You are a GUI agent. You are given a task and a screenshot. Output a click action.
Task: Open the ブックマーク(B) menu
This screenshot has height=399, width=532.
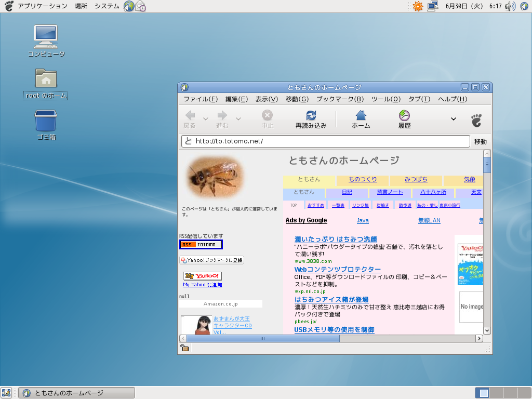pos(340,99)
